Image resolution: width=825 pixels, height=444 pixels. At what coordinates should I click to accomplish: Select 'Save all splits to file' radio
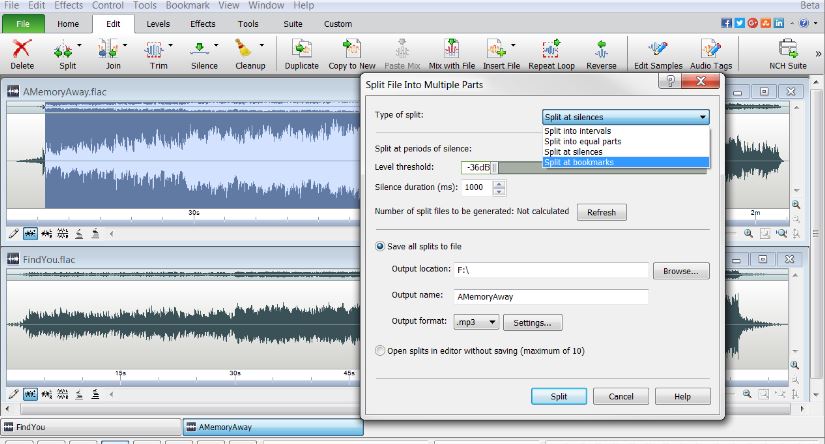tap(379, 246)
